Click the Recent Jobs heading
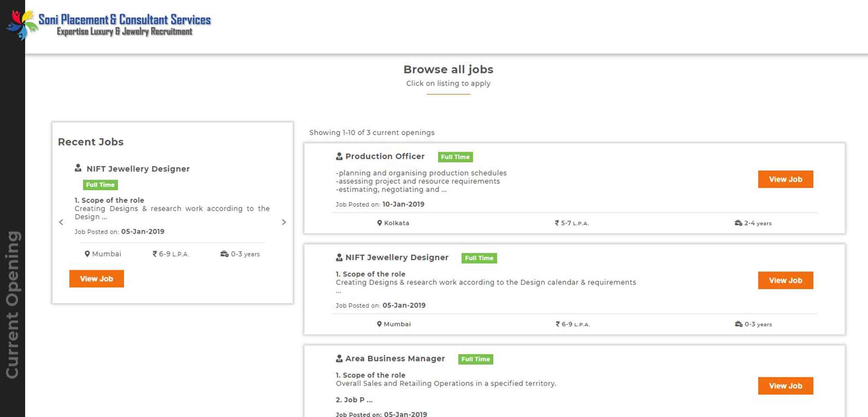The height and width of the screenshot is (417, 868). (91, 142)
